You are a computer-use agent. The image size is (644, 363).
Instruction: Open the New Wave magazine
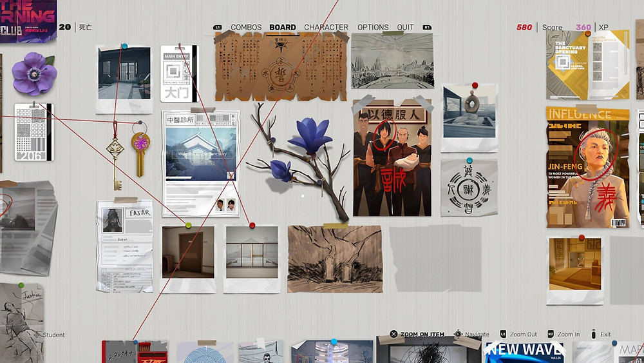[x=524, y=352]
